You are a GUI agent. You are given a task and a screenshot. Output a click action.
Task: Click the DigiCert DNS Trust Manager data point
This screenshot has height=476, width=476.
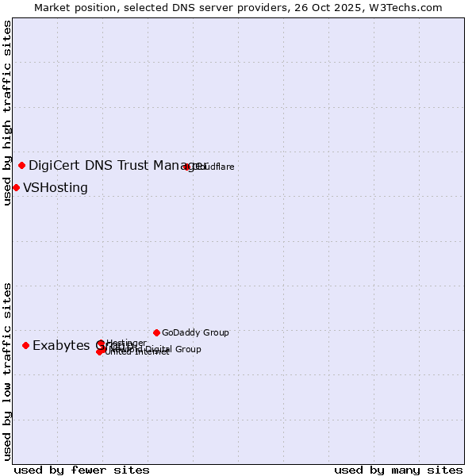click(x=22, y=165)
